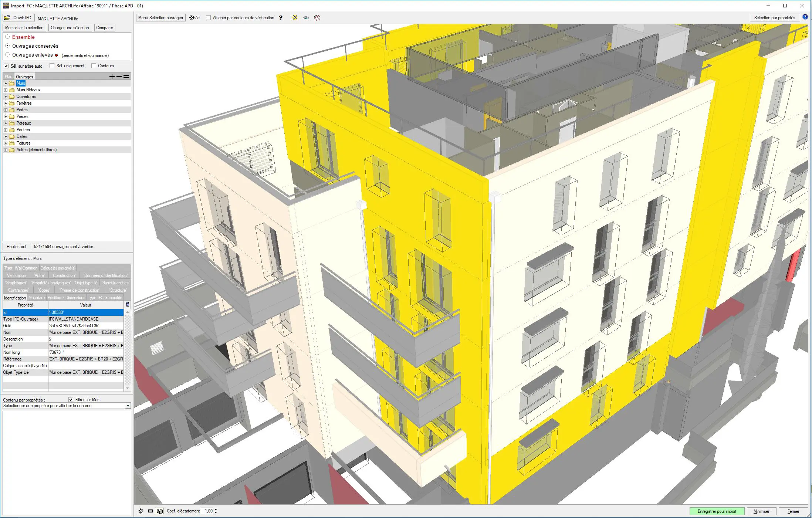This screenshot has width=812, height=518.
Task: Select the Ouvrages enlevés radio button
Action: click(x=8, y=55)
